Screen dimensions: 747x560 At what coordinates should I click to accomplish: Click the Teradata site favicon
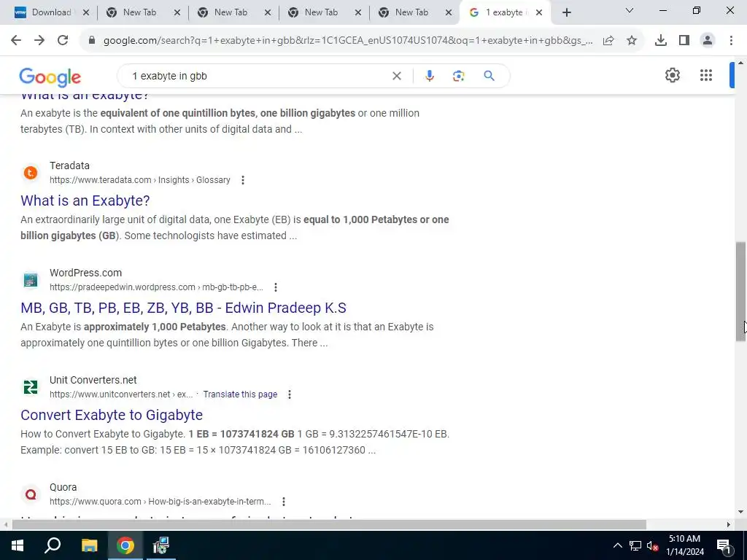tap(31, 172)
